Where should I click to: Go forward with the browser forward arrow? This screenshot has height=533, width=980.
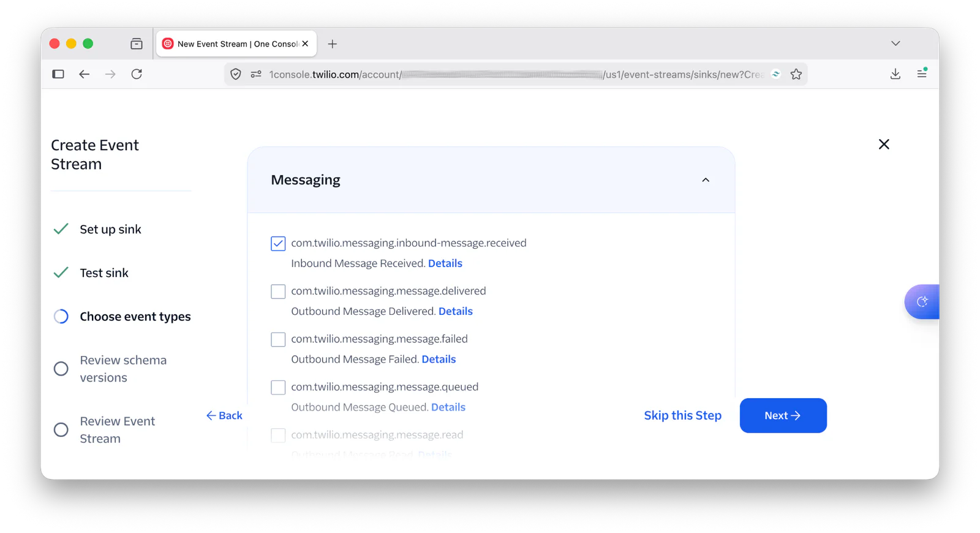[x=110, y=74]
